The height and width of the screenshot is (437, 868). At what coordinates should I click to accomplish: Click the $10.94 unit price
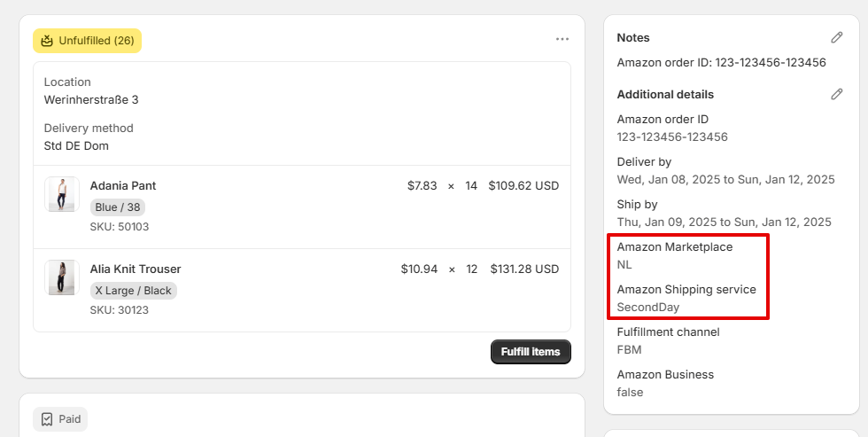pyautogui.click(x=419, y=269)
